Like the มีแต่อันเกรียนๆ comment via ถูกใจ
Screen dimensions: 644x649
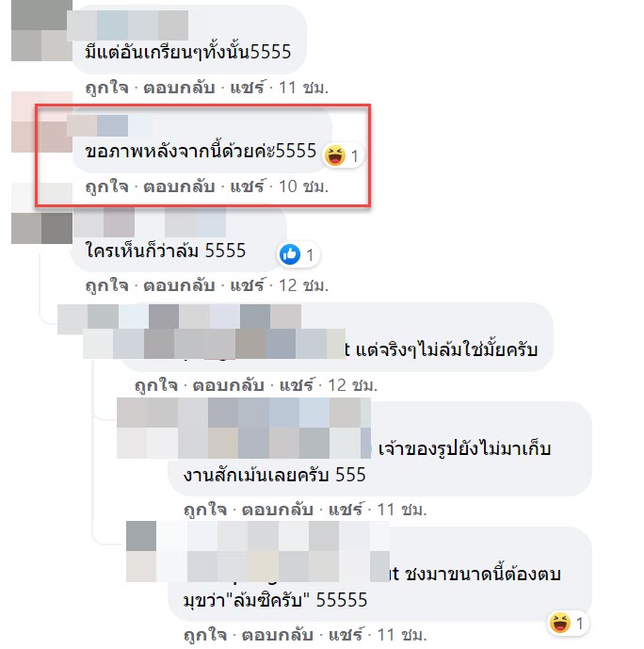106,88
